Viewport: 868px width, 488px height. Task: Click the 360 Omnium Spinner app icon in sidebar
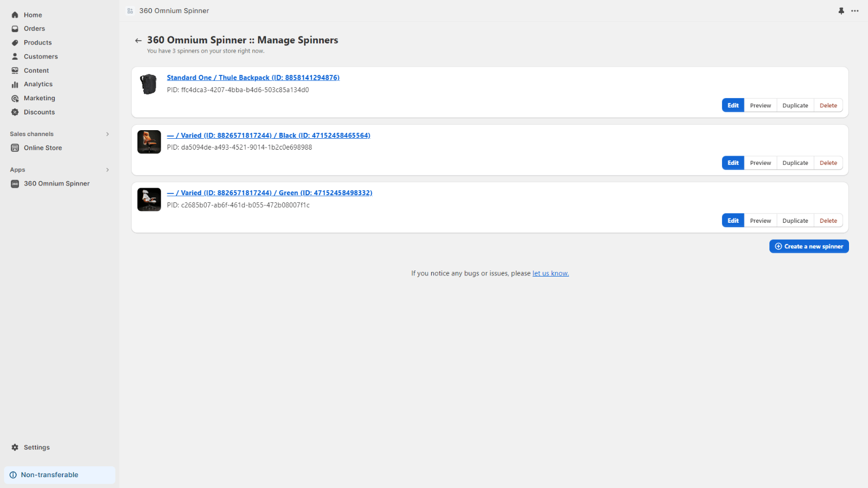(15, 184)
